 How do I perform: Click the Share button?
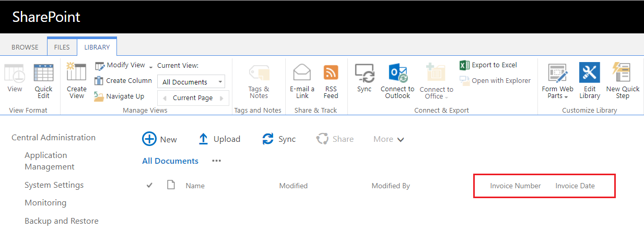(335, 139)
